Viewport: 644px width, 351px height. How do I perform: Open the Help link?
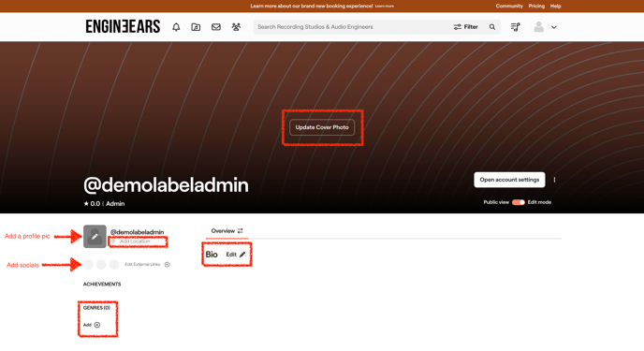coord(556,7)
